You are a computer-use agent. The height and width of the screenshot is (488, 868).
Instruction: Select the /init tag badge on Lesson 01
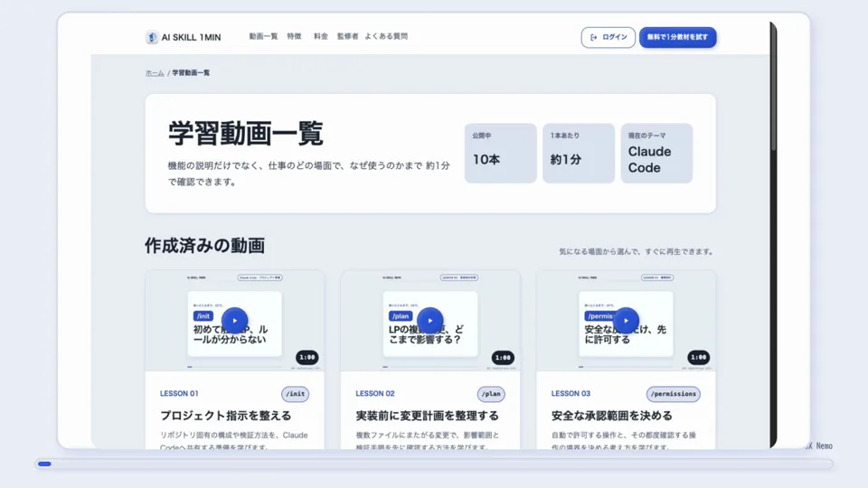295,394
